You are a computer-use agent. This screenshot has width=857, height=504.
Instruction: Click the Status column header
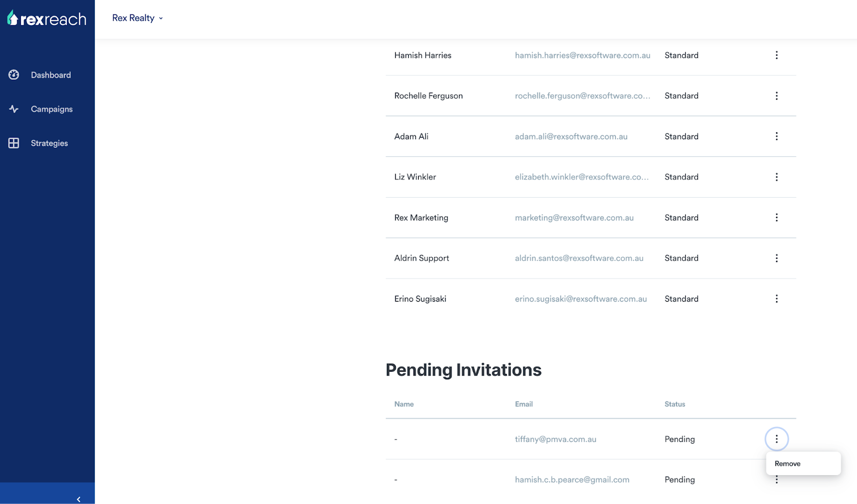pyautogui.click(x=675, y=404)
